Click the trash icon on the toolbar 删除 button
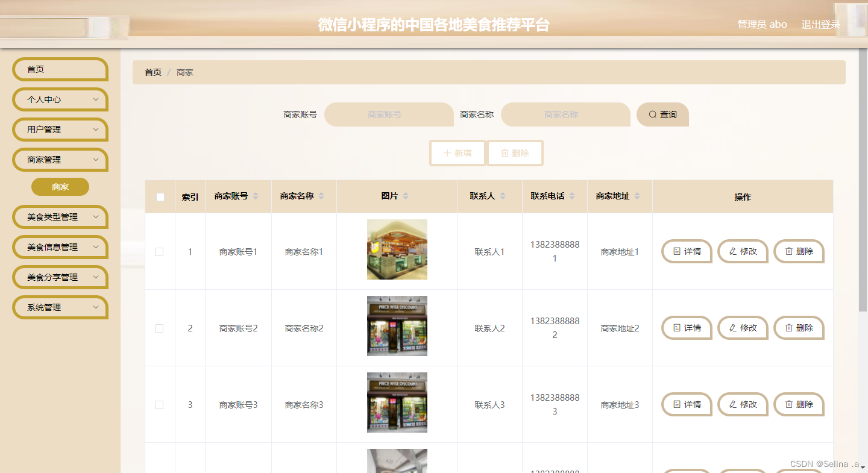 pos(505,153)
